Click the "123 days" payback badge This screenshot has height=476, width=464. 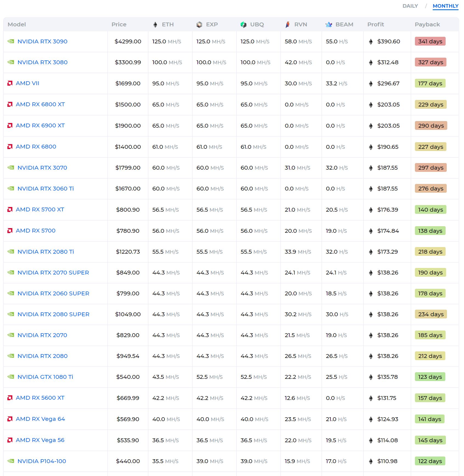coord(430,377)
